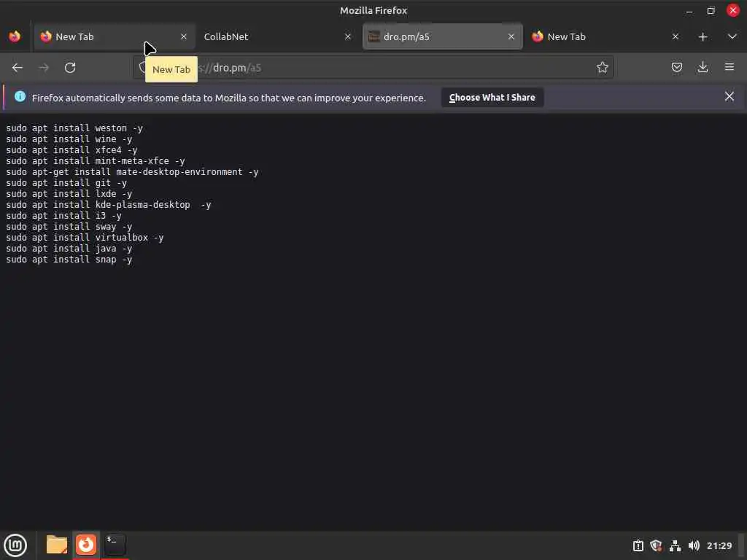Viewport: 747px width, 560px height.
Task: Click the line 'sudo apt install java -y'
Action: click(69, 249)
